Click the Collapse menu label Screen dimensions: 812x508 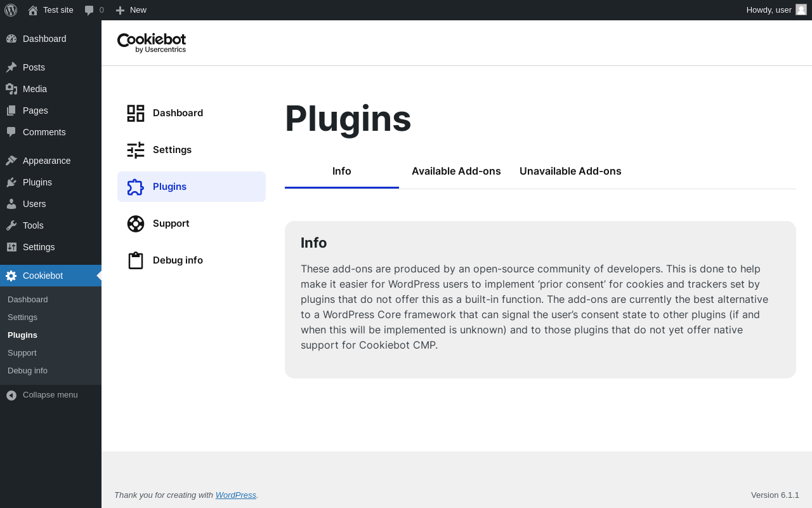50,395
